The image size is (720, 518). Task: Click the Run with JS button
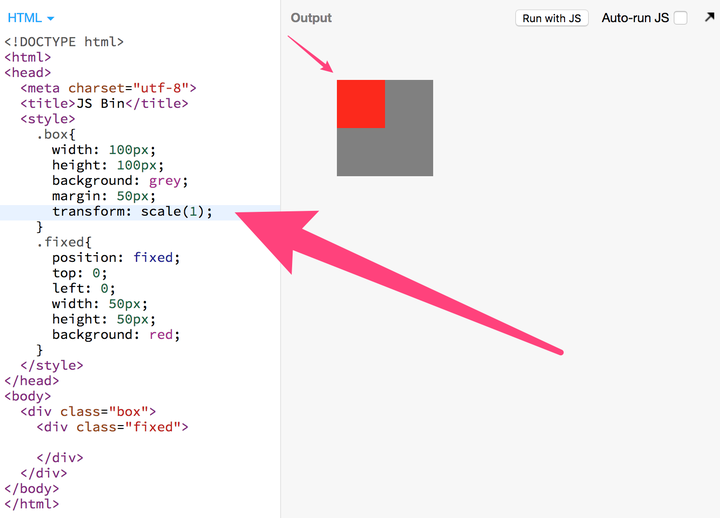point(551,18)
